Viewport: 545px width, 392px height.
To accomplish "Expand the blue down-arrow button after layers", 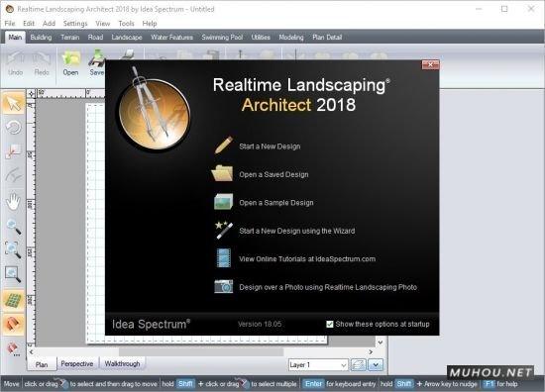I will click(376, 365).
